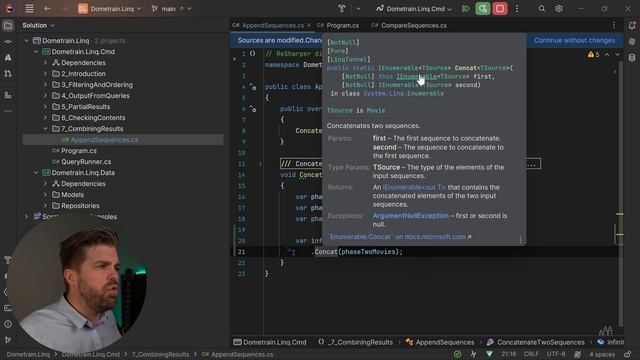Stop the running process
This screenshot has width=640, height=360.
tap(500, 9)
